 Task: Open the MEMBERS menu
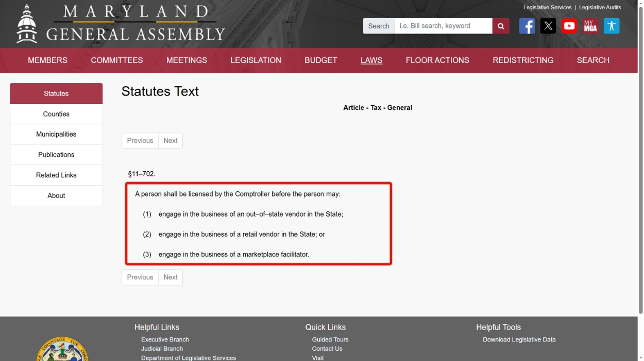pyautogui.click(x=47, y=60)
